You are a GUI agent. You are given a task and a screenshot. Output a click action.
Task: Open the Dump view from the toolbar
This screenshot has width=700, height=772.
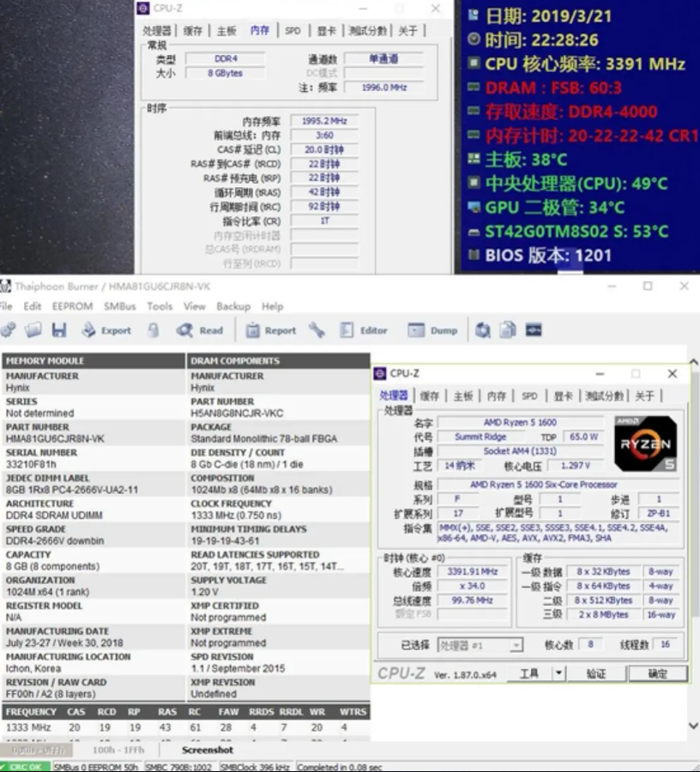pyautogui.click(x=432, y=330)
